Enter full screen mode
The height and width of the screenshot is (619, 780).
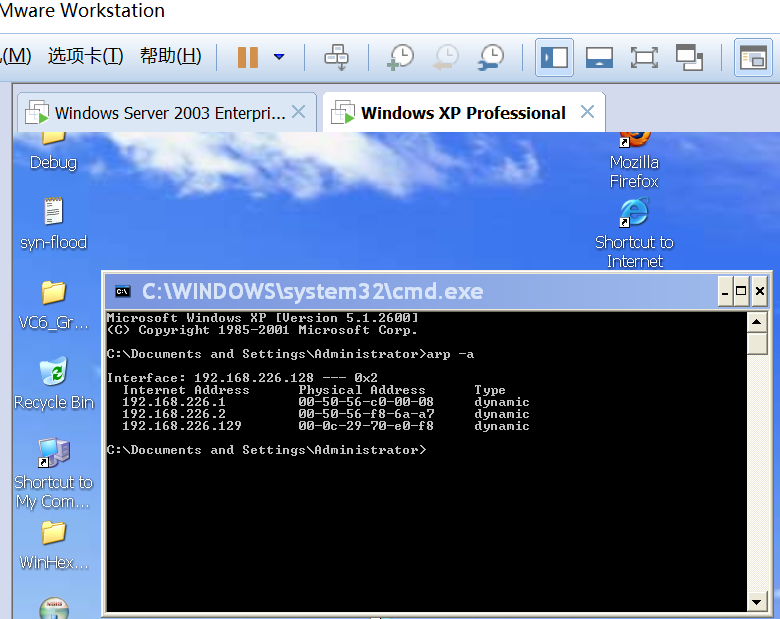click(644, 57)
